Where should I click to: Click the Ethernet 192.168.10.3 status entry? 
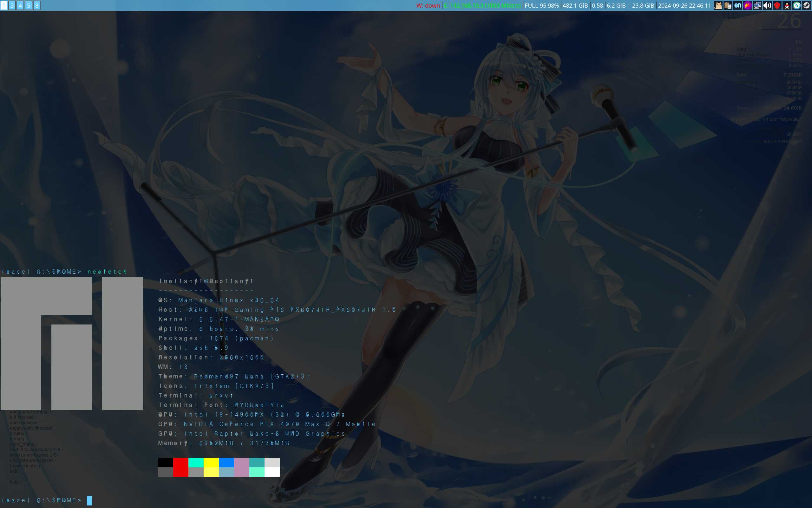482,5
